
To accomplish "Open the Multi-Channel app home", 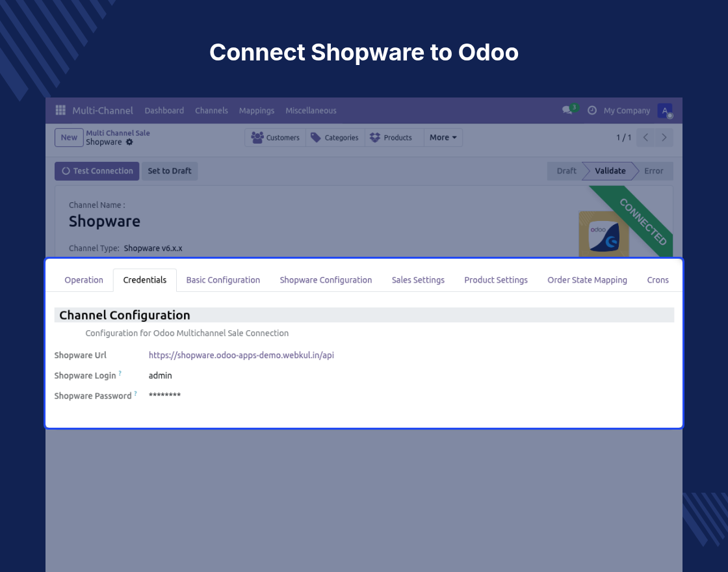I will coord(103,110).
